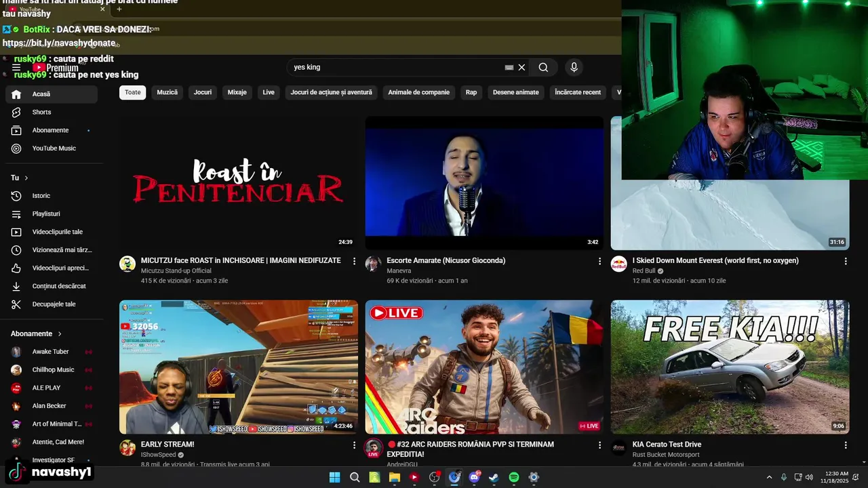
Task: Open Escorte Amarate video thumbnail
Action: [484, 183]
